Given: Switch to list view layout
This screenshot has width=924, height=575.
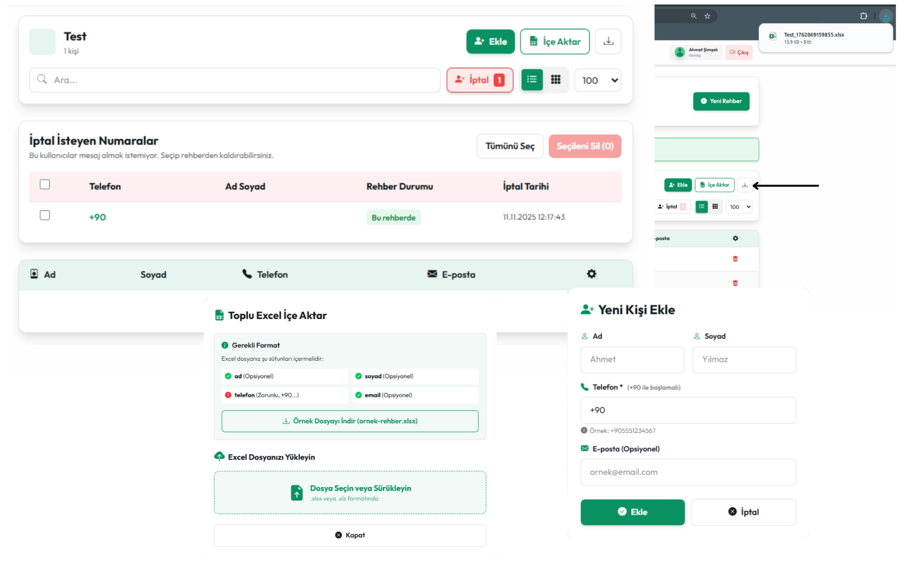Looking at the screenshot, I should coord(531,80).
